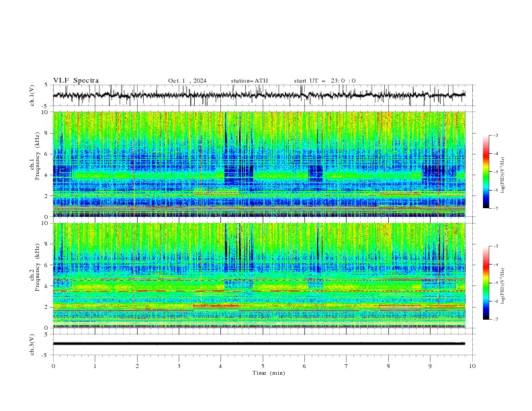Click tick label "2" on Time axis
Image resolution: width=532 pixels, height=411 pixels.
pos(137,366)
